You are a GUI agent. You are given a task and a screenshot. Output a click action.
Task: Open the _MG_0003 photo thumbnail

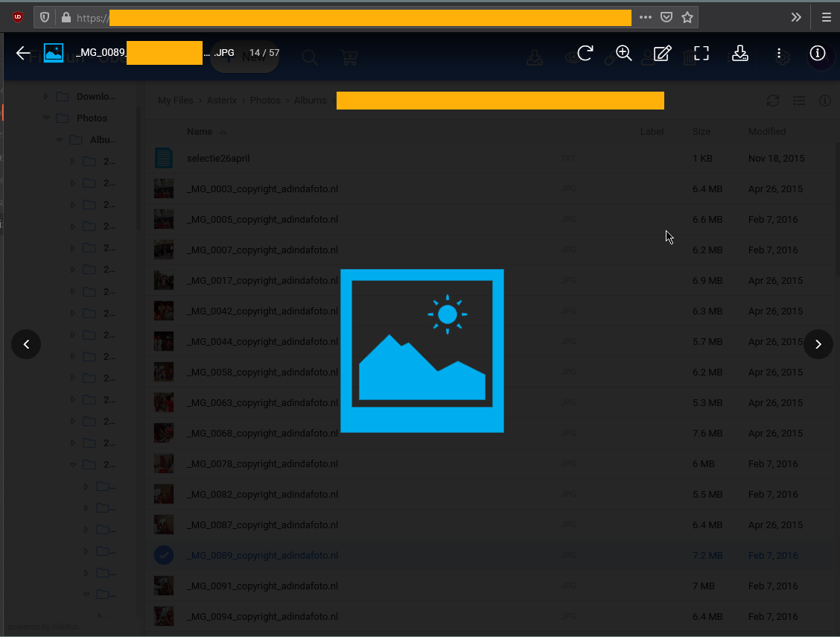(163, 188)
